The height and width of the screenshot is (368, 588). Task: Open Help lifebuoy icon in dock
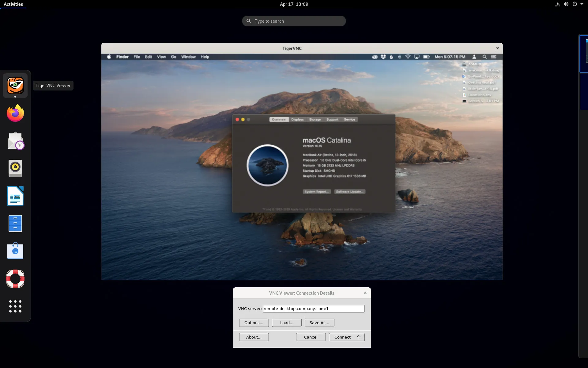pyautogui.click(x=15, y=278)
